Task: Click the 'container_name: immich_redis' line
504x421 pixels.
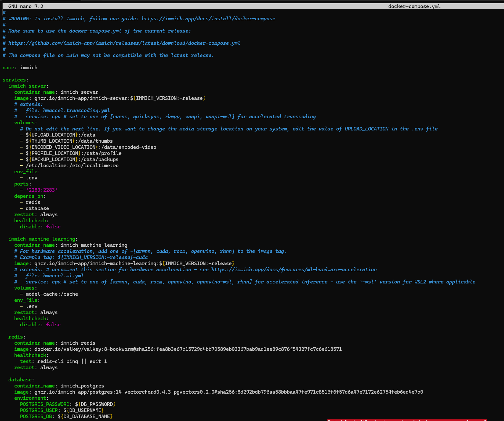Action: click(55, 343)
